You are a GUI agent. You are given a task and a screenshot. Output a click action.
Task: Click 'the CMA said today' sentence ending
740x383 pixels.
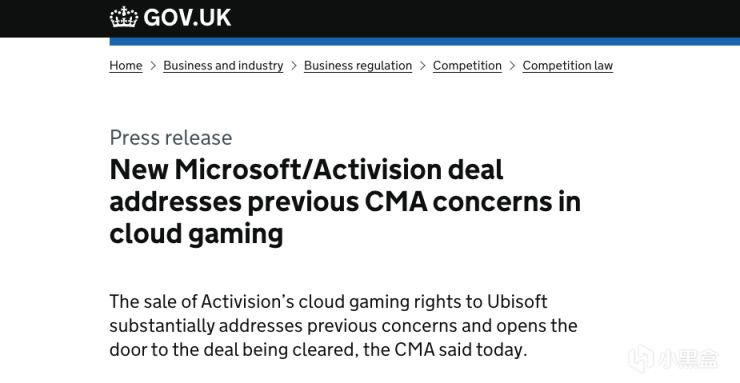click(461, 350)
